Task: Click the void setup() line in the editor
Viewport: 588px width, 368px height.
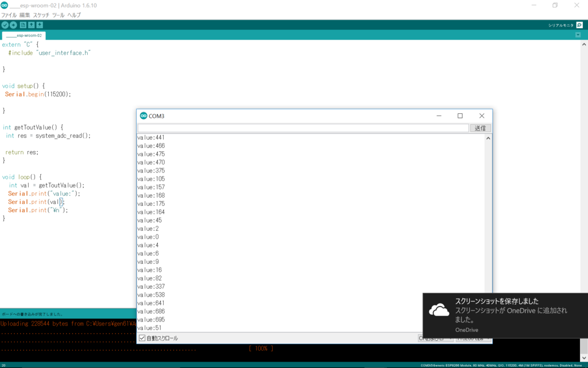Action: pos(23,86)
